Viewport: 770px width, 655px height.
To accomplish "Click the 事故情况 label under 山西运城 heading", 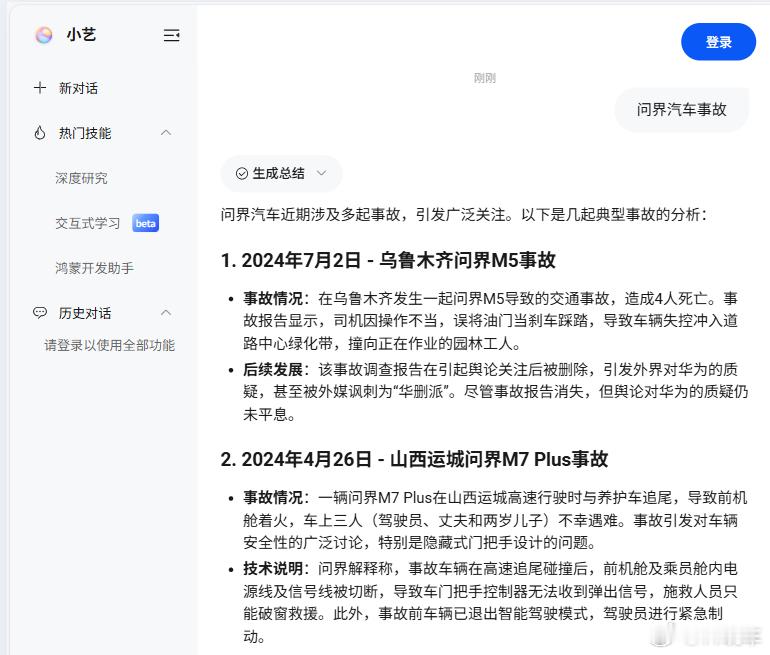I will click(x=273, y=497).
